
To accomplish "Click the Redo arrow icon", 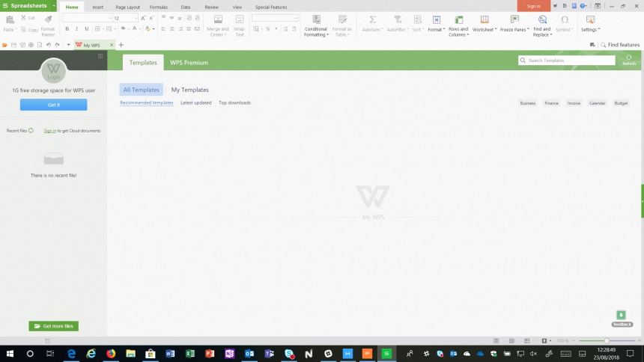I will [x=58, y=45].
